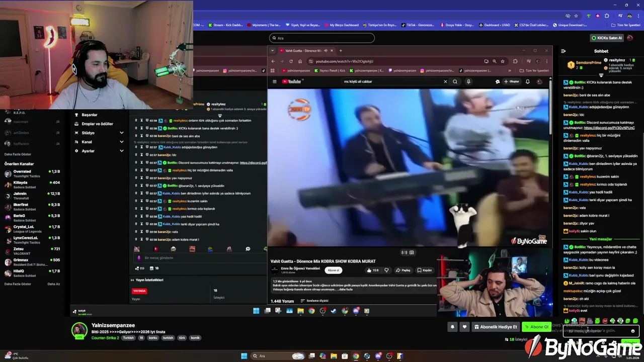Open the Discord link in BotRix chat message
644x362 pixels.
[x=609, y=128]
